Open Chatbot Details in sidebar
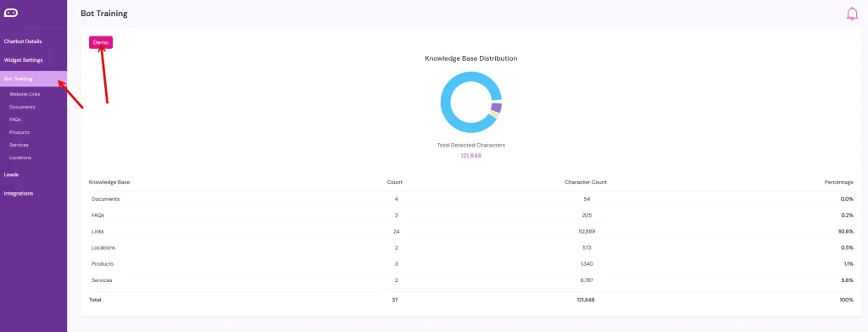The width and height of the screenshot is (868, 332). [23, 41]
